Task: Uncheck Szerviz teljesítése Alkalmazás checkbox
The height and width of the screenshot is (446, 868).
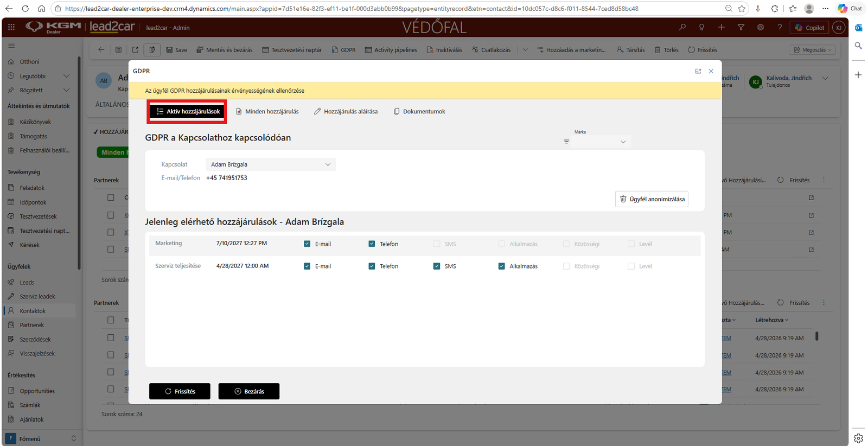Action: (x=501, y=266)
